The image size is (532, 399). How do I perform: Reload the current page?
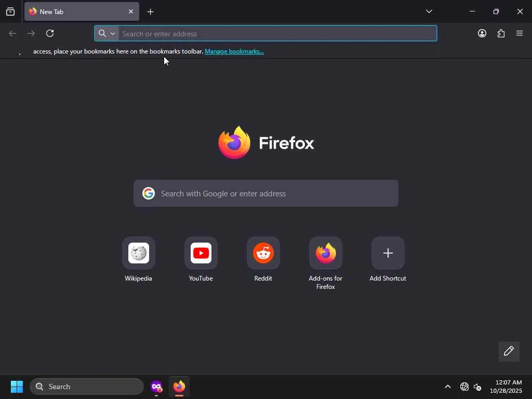tap(50, 33)
